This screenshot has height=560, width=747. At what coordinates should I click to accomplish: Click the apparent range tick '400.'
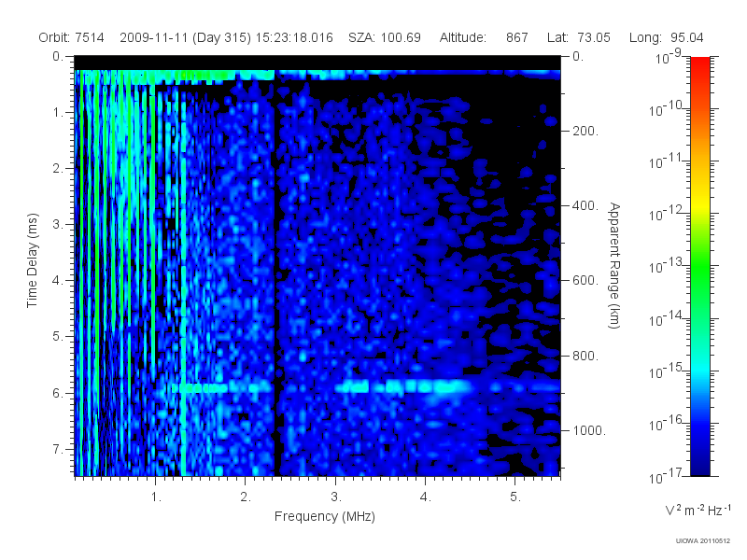coord(585,205)
